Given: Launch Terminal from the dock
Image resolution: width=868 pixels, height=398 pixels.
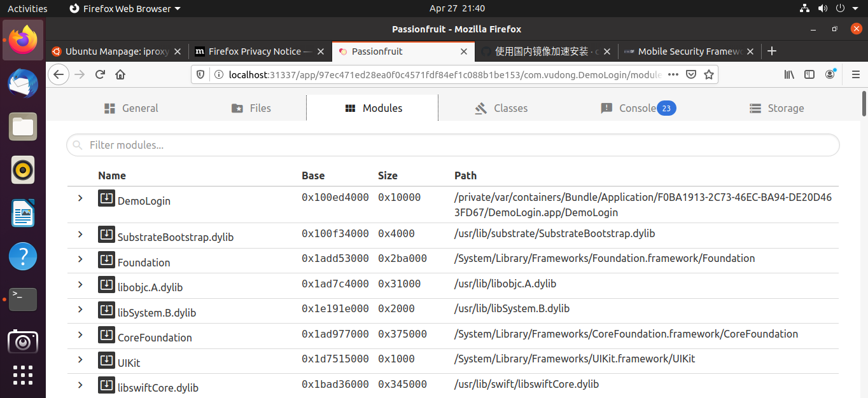Looking at the screenshot, I should point(23,299).
